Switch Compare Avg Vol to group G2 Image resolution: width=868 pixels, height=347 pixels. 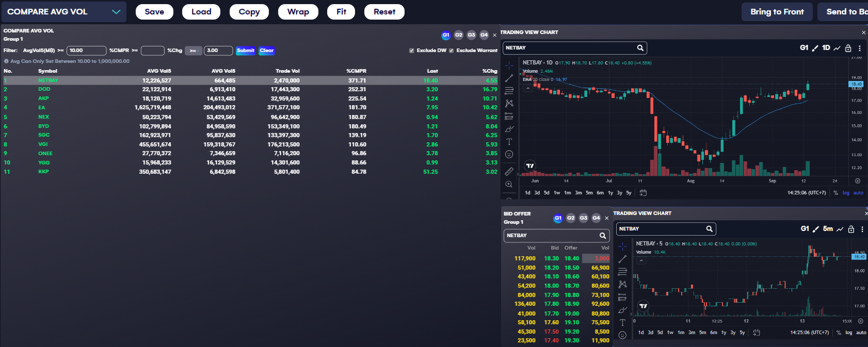(459, 35)
